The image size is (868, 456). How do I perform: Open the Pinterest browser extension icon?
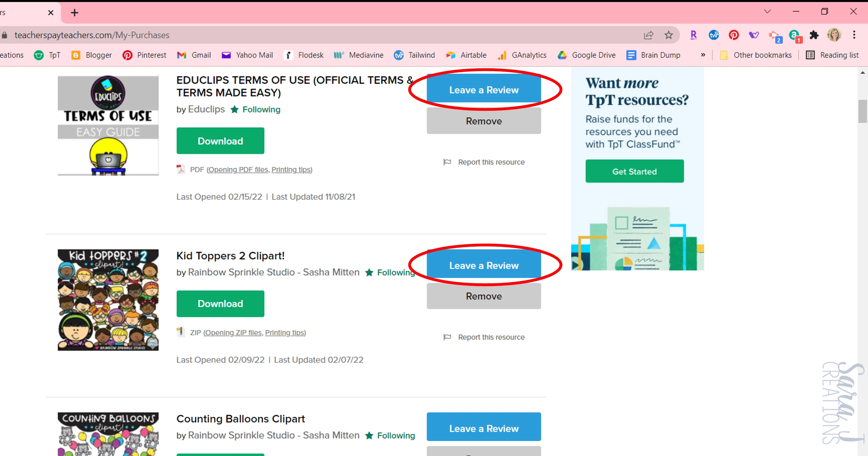pos(734,35)
